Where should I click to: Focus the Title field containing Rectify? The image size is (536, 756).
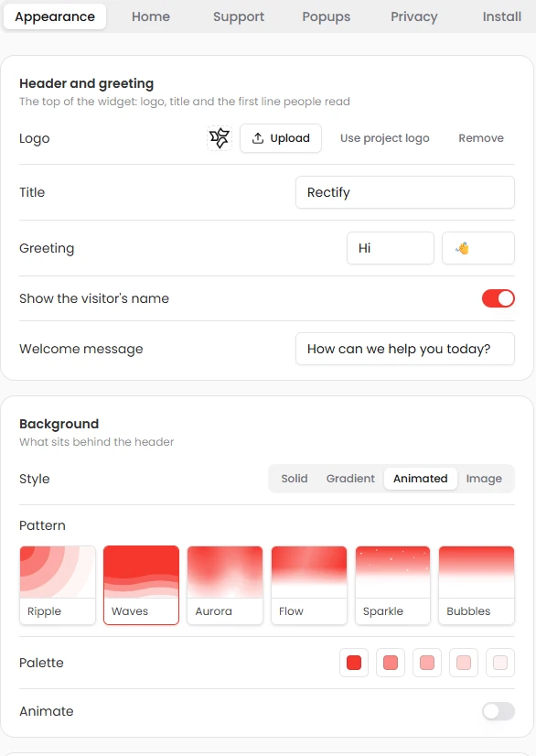click(x=405, y=192)
